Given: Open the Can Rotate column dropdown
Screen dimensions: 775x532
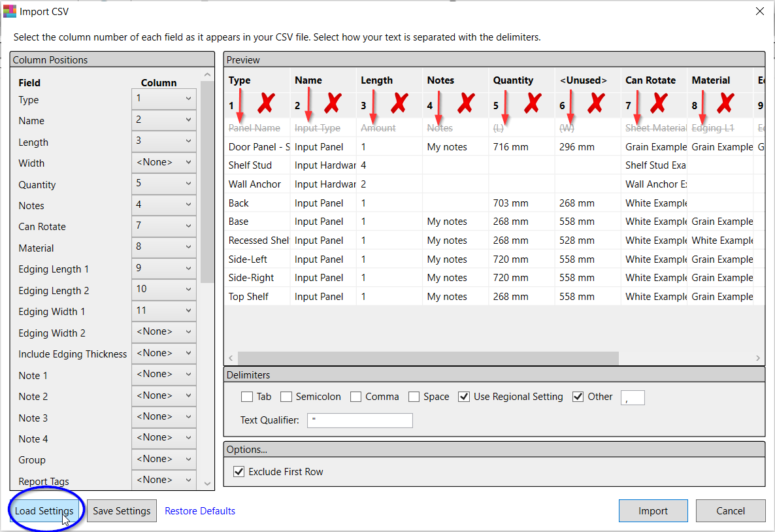Looking at the screenshot, I should [x=163, y=226].
